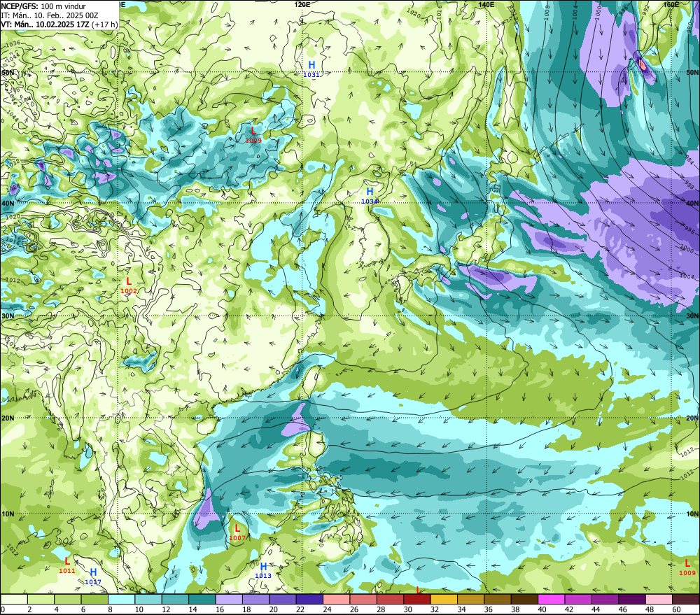Click the 140E longitude label
The height and width of the screenshot is (615, 700).
[x=486, y=4]
